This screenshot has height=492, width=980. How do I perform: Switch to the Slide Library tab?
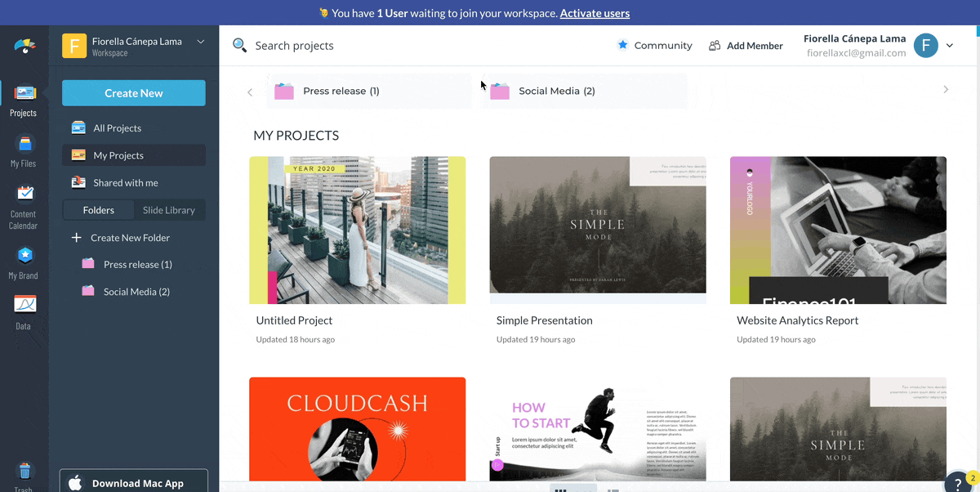point(169,210)
